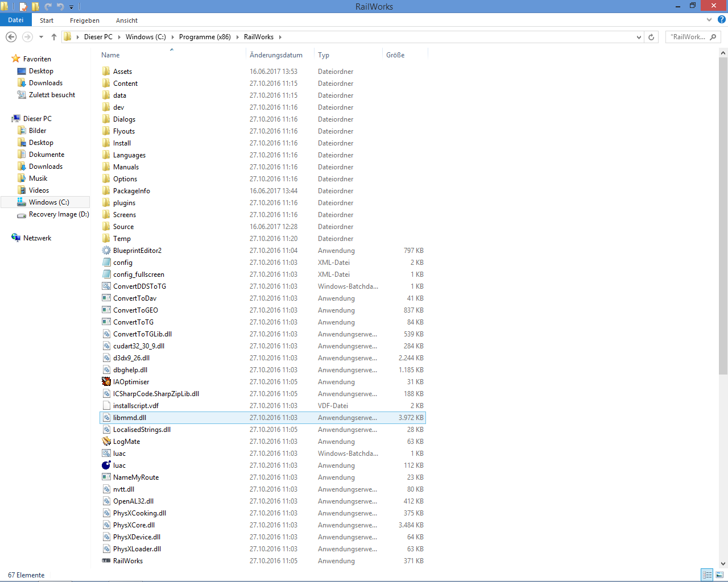Open the address bar history dropdown
Image resolution: width=728 pixels, height=582 pixels.
coord(639,38)
